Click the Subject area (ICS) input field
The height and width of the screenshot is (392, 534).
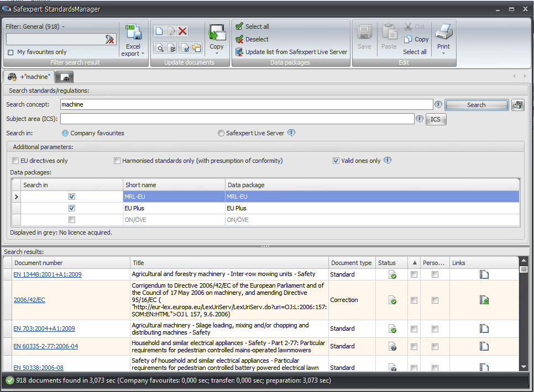click(x=237, y=119)
